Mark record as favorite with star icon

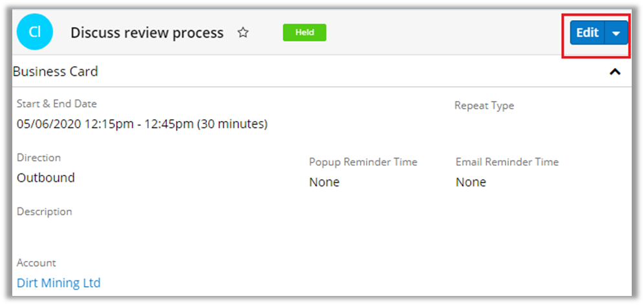point(243,32)
